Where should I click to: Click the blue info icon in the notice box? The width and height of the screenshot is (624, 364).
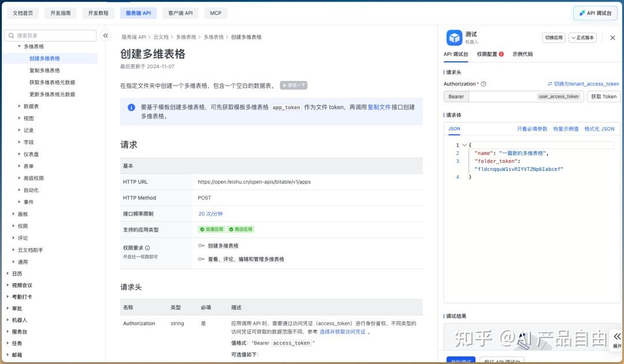click(x=131, y=107)
